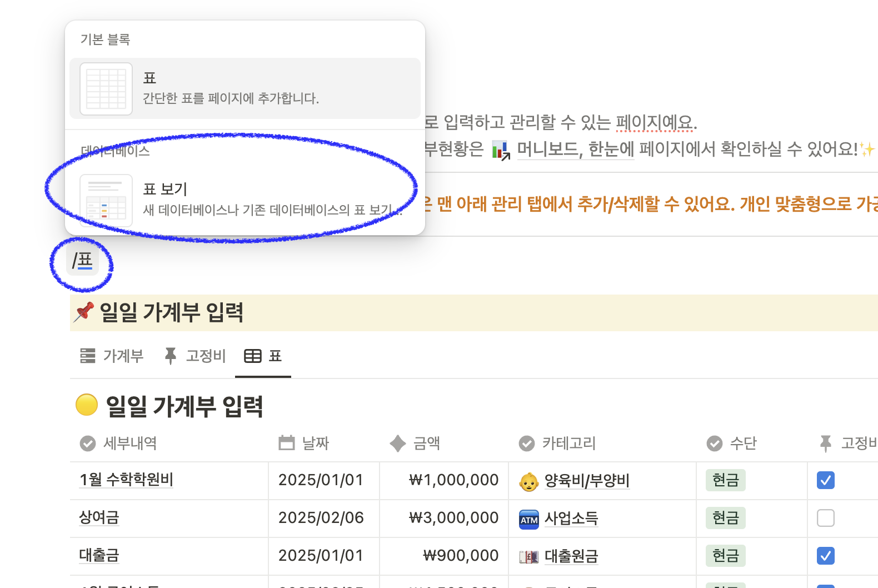The image size is (878, 588).
Task: Click the date cell in 대출금 row
Action: pyautogui.click(x=324, y=556)
